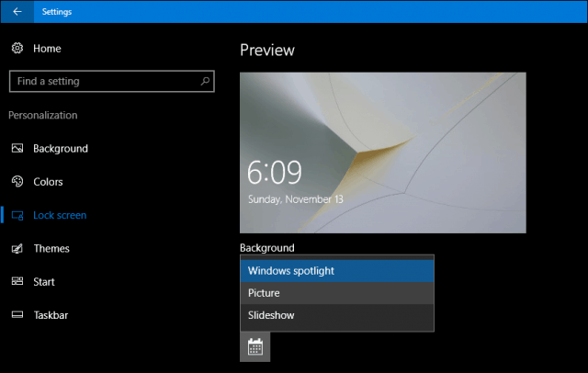Click the 6:09 clock in the preview
This screenshot has height=373, width=588.
point(274,173)
